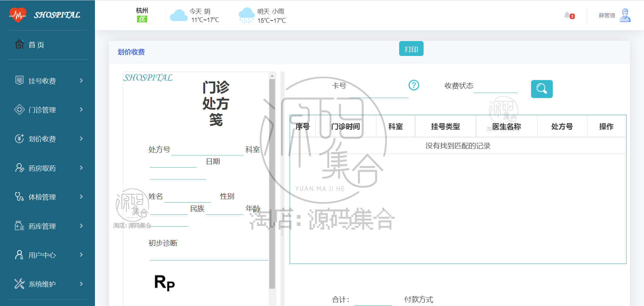This screenshot has width=644, height=306.
Task: Click the 门诊时间 column header
Action: pyautogui.click(x=346, y=127)
